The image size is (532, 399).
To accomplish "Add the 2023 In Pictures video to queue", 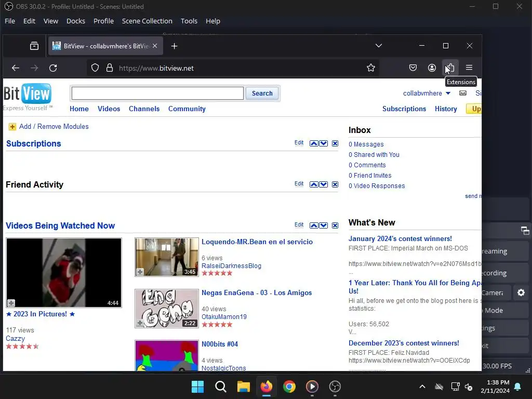I will (11, 303).
